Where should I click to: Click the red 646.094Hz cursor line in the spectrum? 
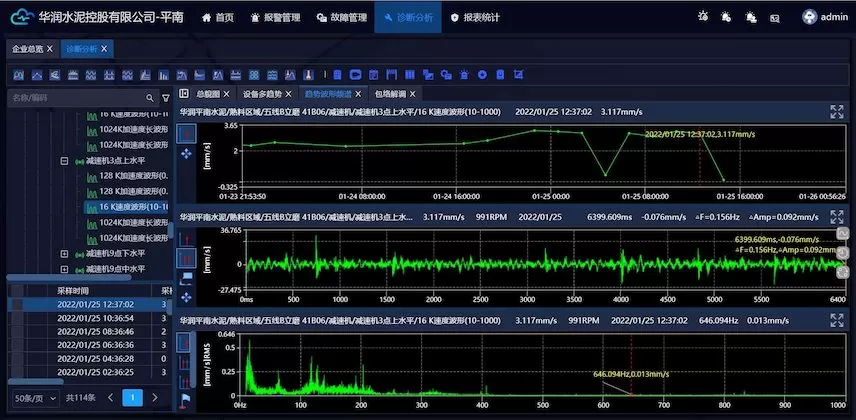tap(632, 365)
